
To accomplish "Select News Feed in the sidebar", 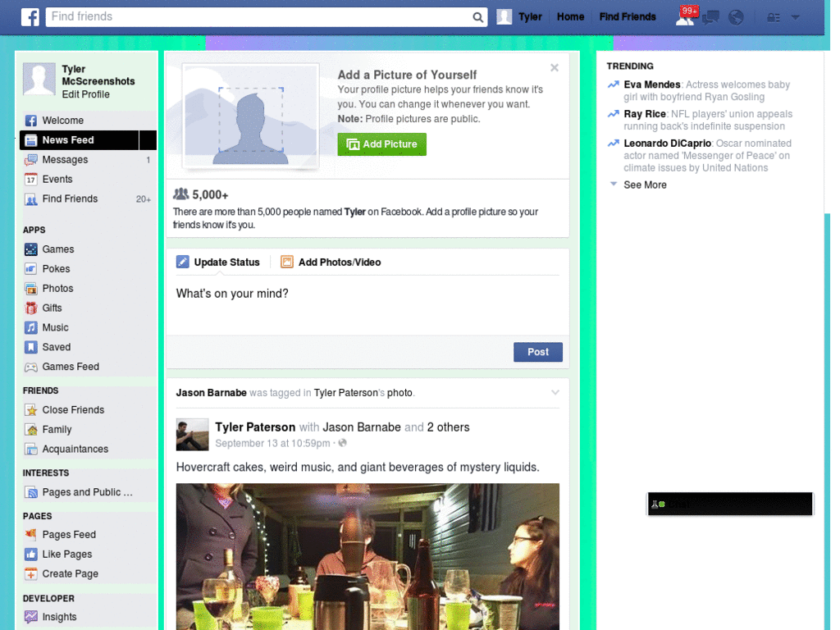I will pyautogui.click(x=89, y=140).
